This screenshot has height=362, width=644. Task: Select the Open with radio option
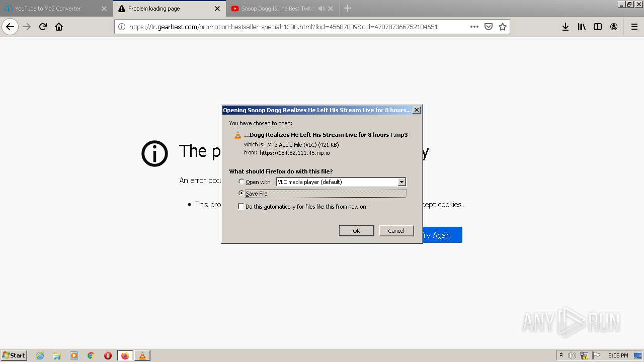242,182
